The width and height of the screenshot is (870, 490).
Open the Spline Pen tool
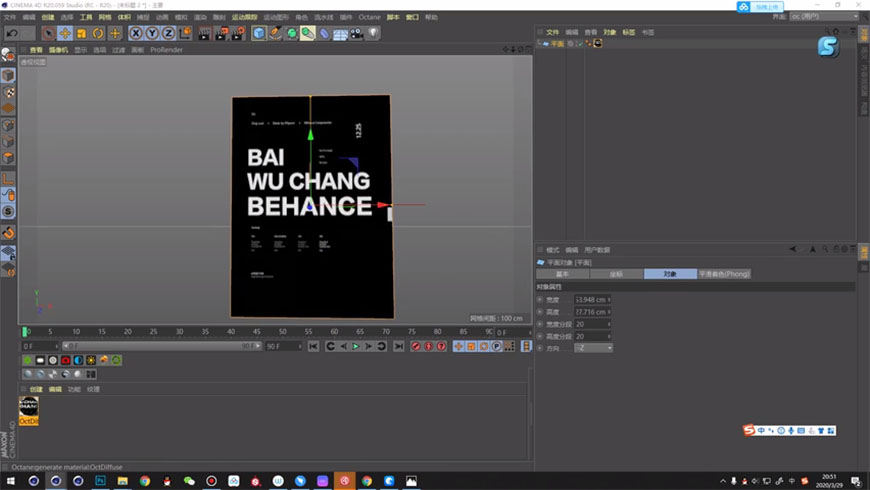pos(275,33)
